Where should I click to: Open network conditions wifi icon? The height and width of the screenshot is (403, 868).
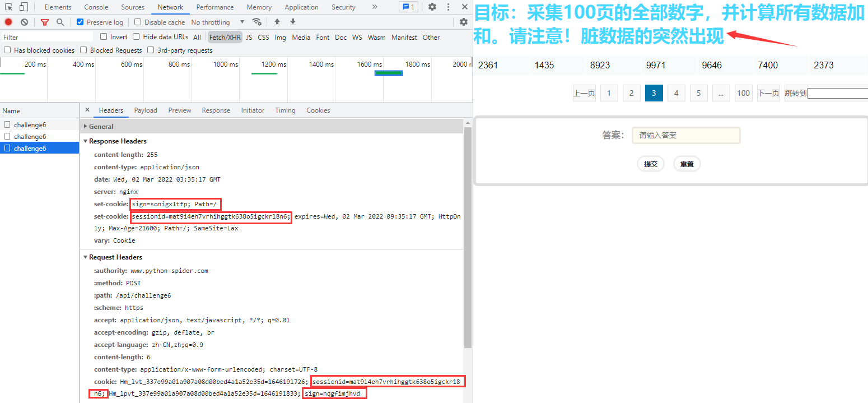coord(257,22)
